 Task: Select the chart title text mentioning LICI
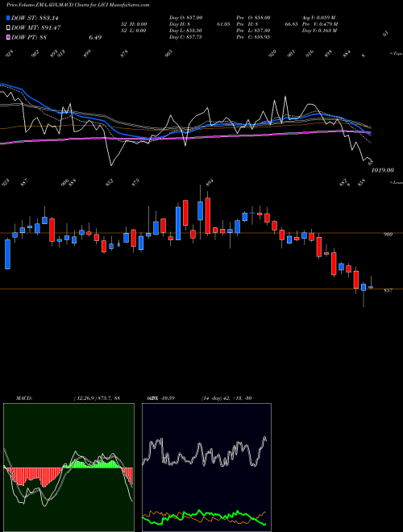click(x=78, y=5)
